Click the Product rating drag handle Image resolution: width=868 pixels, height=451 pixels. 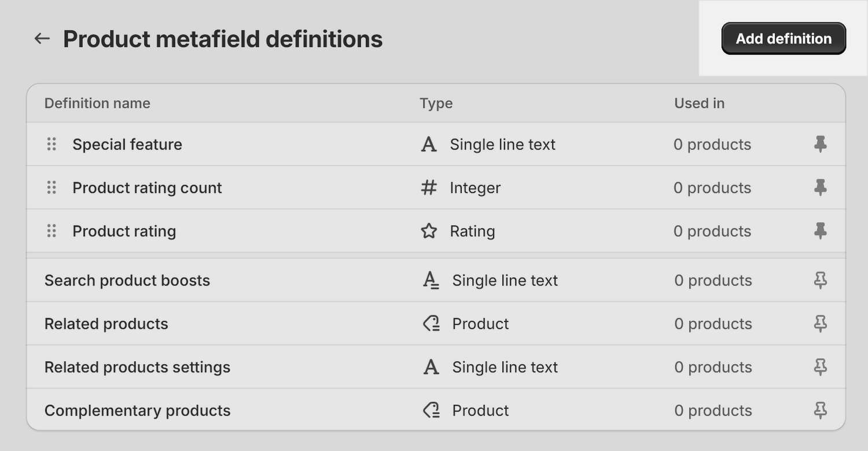pos(52,231)
